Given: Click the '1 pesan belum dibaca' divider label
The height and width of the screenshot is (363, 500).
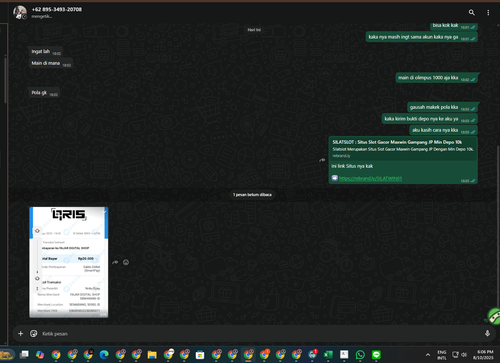Looking at the screenshot, I should (x=252, y=195).
